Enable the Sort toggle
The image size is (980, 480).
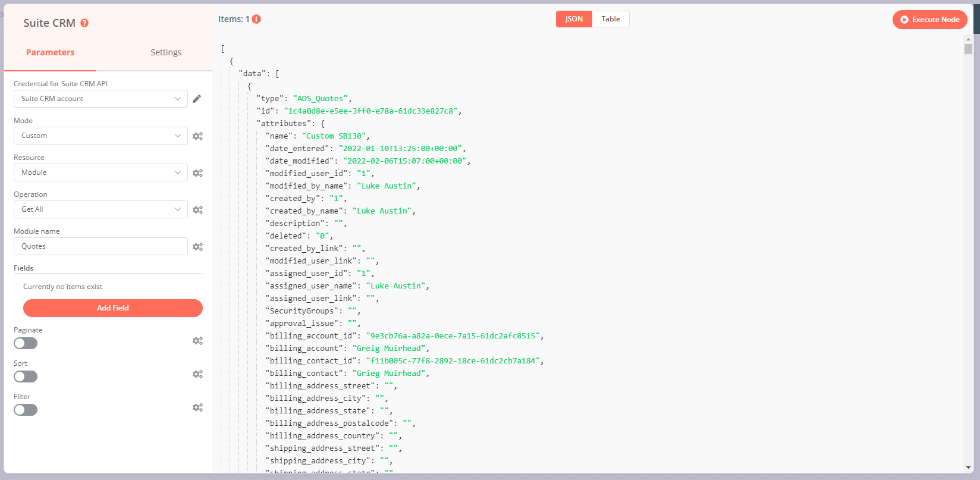coord(26,377)
